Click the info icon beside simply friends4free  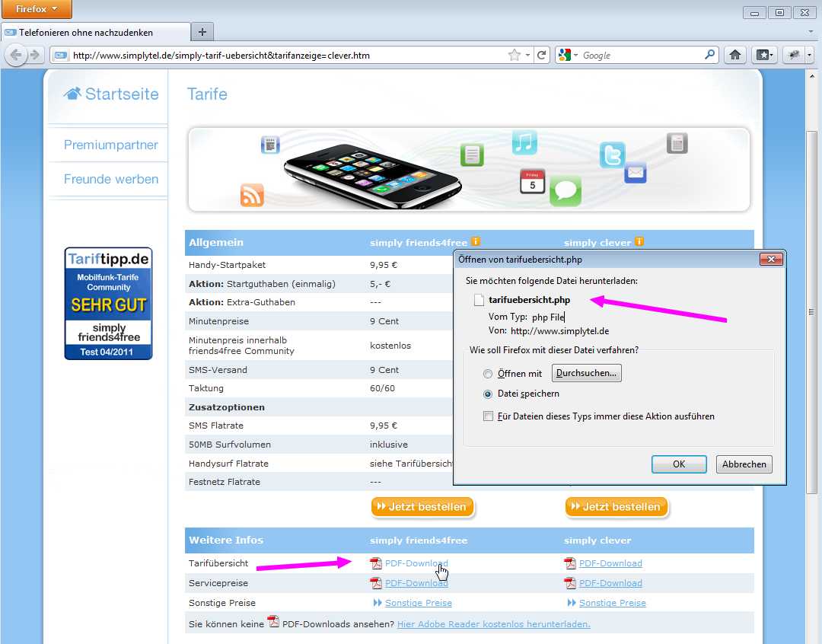[476, 241]
